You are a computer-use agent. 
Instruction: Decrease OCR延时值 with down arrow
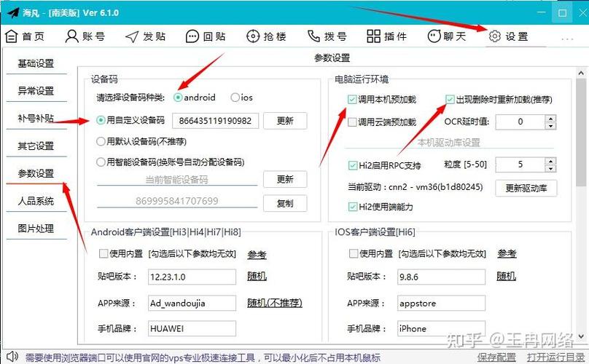point(550,126)
